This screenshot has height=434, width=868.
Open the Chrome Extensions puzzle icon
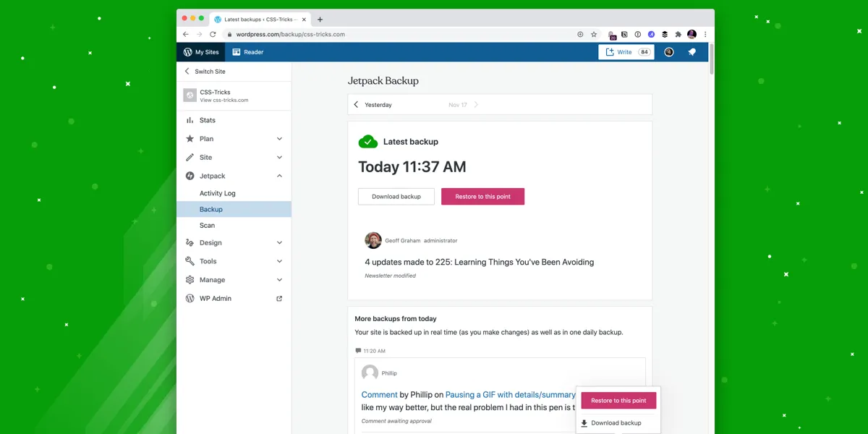click(x=678, y=34)
